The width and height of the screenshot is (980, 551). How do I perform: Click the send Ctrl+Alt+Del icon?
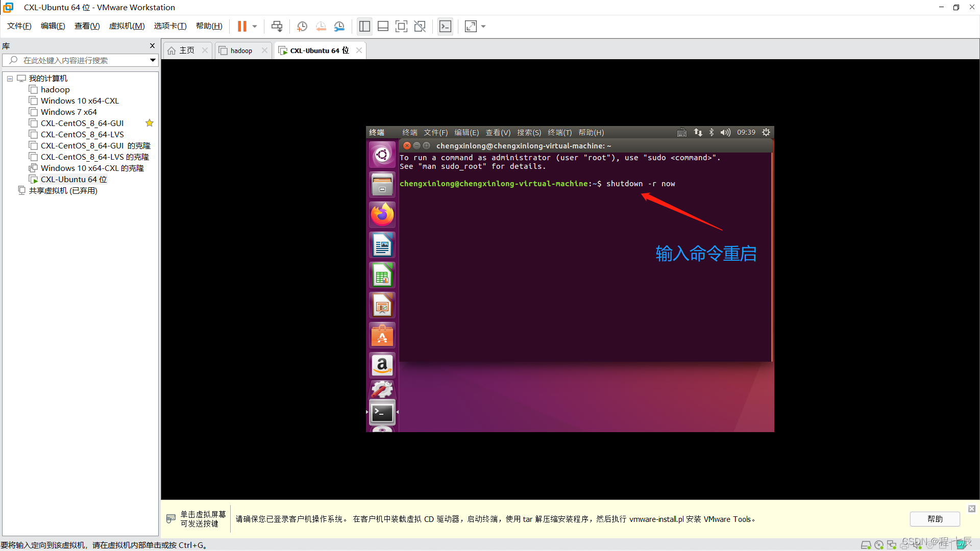pyautogui.click(x=277, y=26)
